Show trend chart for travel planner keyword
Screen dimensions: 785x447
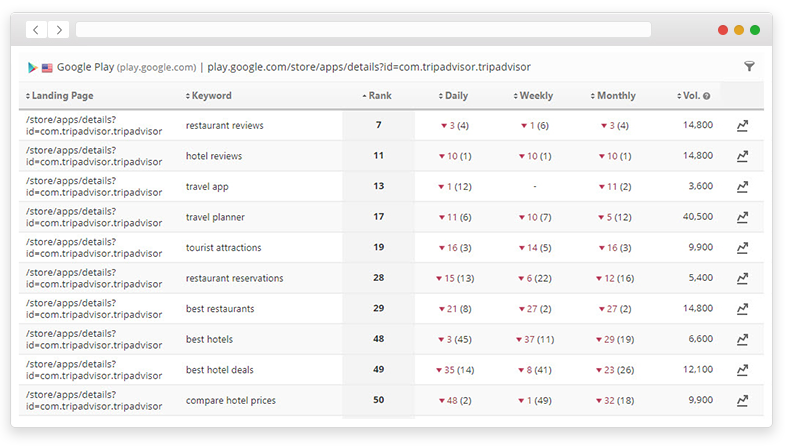pos(742,217)
